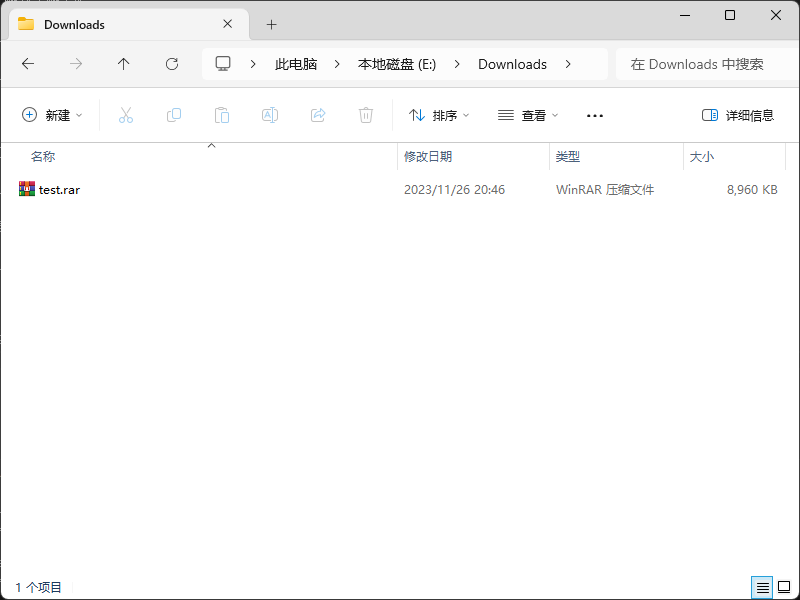The width and height of the screenshot is (800, 600).
Task: Click the Copy icon in the toolbar
Action: (173, 115)
